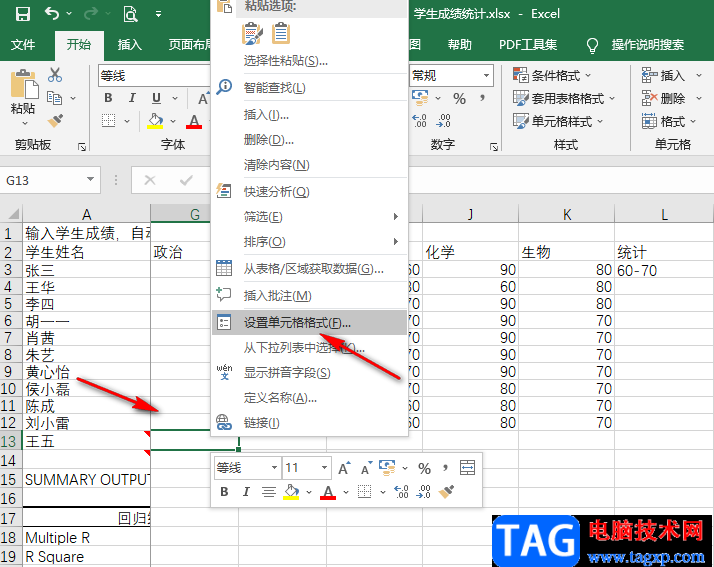Increase decimal places in ribbon
The height and width of the screenshot is (567, 714).
tap(419, 121)
